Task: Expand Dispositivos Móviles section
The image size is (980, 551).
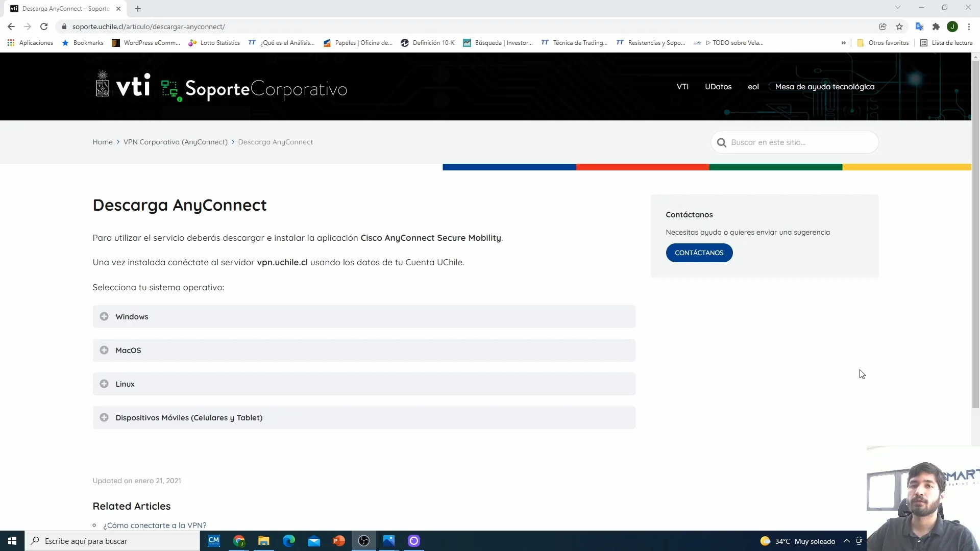Action: pos(189,418)
